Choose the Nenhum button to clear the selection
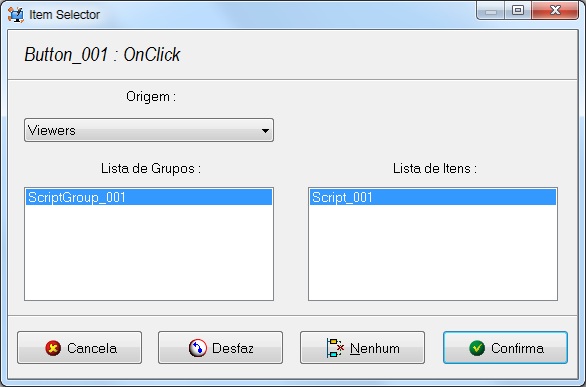The width and height of the screenshot is (586, 387). 362,348
